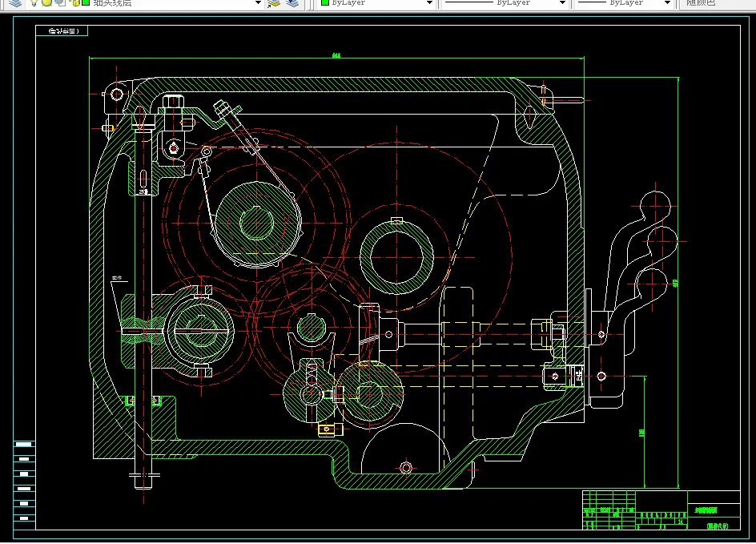The width and height of the screenshot is (756, 544).
Task: Expand the layer list dropdown arrow
Action: tap(258, 3)
